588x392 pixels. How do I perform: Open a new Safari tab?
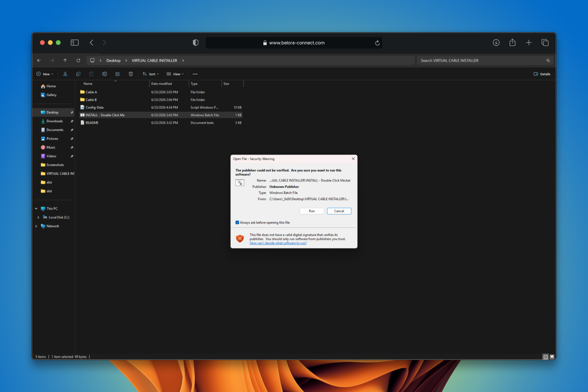click(529, 43)
